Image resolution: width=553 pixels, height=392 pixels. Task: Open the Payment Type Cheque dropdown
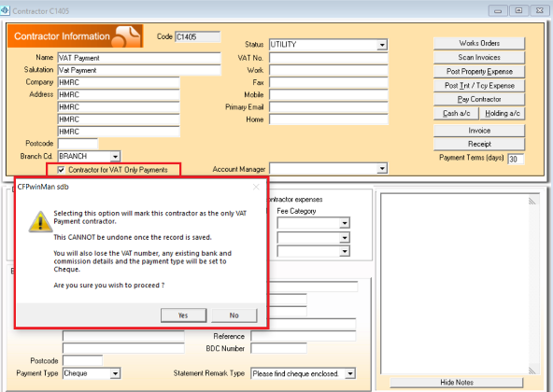115,373
